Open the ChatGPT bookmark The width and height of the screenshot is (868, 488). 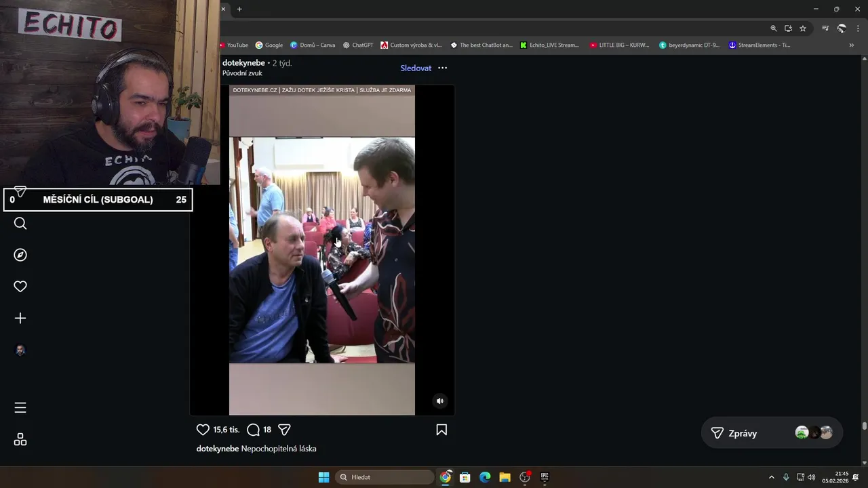[358, 45]
